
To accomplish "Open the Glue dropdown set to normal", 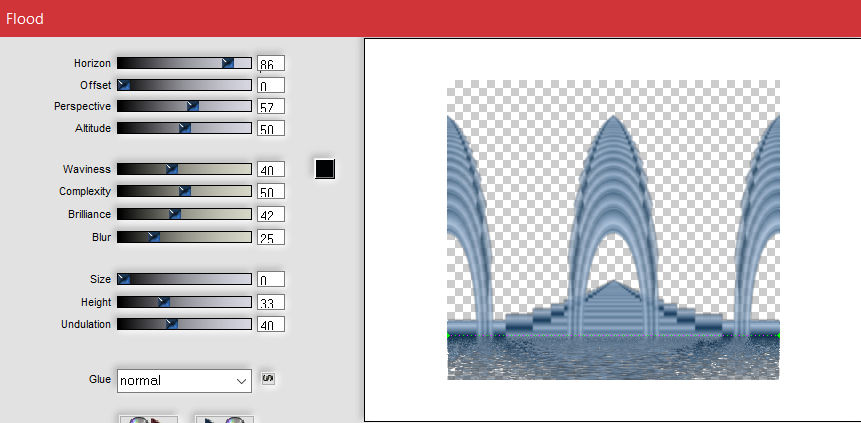I will (x=184, y=381).
